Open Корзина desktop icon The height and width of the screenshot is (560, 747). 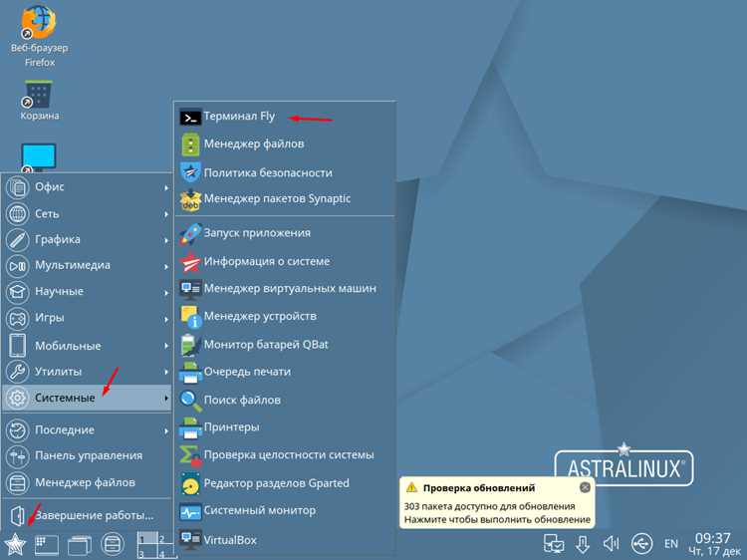[x=39, y=101]
